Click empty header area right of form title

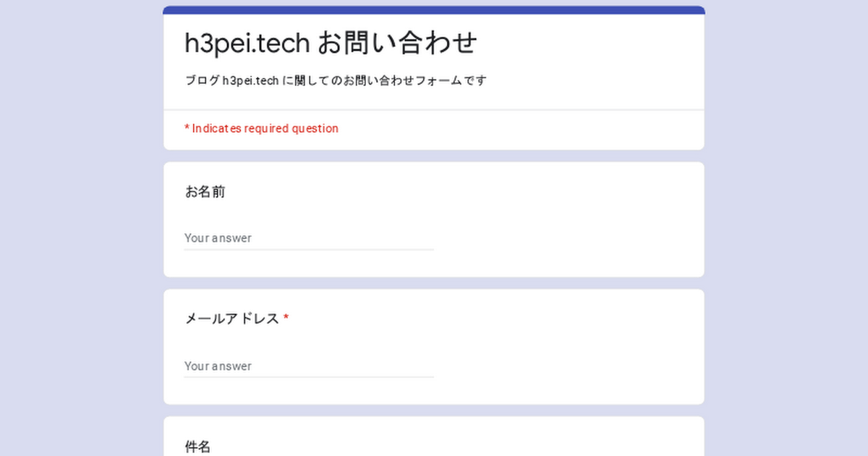tap(586, 43)
